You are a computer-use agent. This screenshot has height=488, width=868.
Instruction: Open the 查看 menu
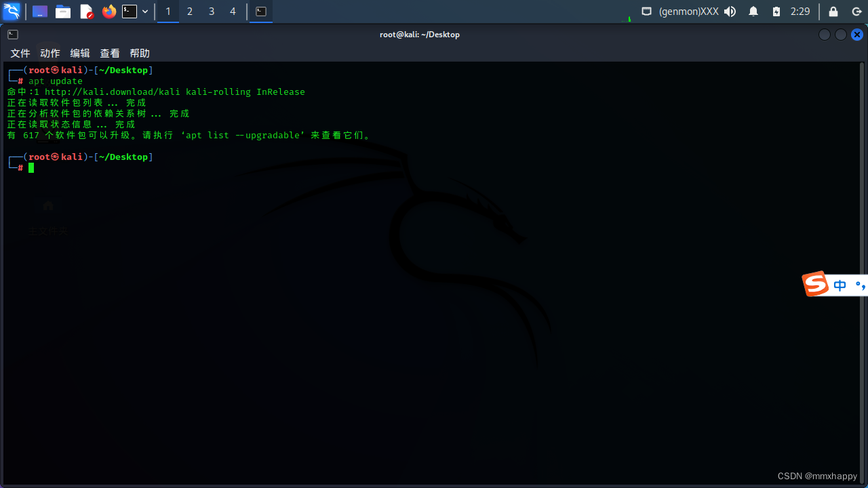click(x=110, y=53)
